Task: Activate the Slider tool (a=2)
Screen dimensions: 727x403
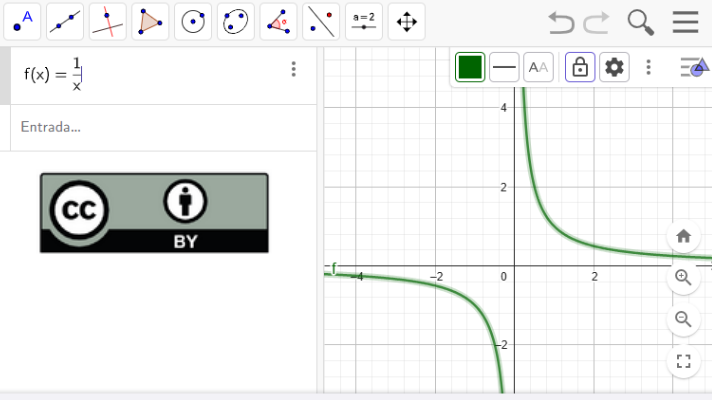Action: coord(364,21)
